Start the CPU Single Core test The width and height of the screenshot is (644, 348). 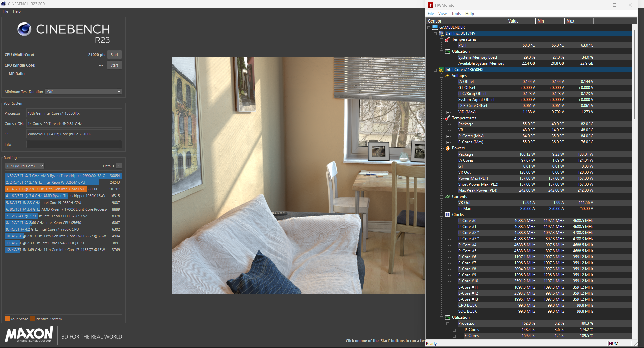(114, 65)
